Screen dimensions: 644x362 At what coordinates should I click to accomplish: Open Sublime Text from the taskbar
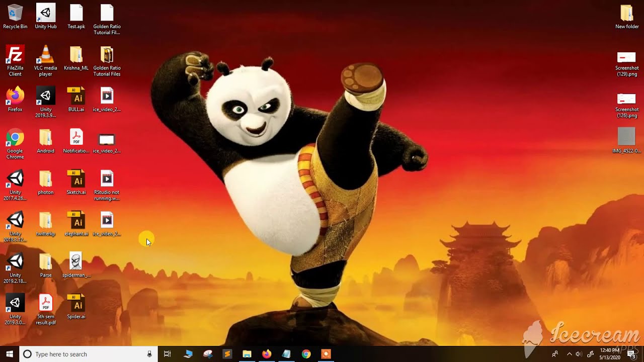click(x=227, y=354)
